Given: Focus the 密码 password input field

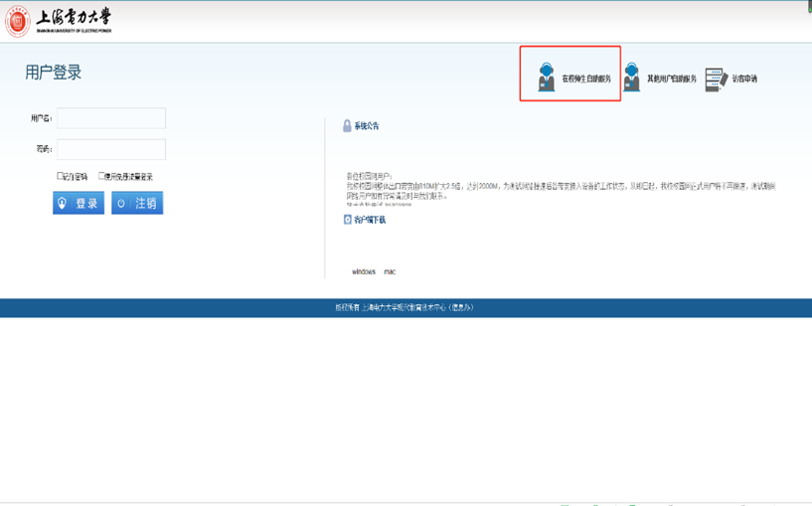Looking at the screenshot, I should (111, 149).
